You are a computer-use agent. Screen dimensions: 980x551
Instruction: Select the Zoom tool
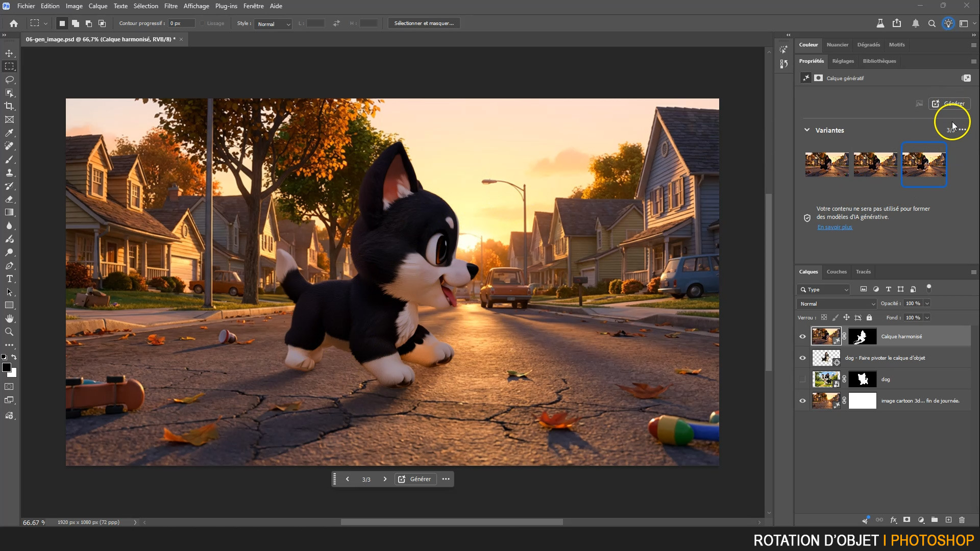(9, 332)
